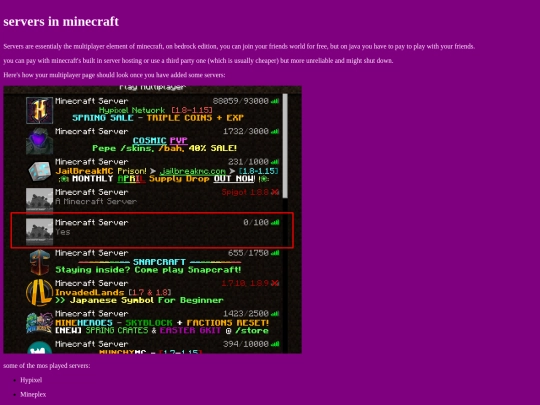Image resolution: width=540 pixels, height=405 pixels.
Task: Click the 'Here's how your multiplayer page' sentence
Action: [x=114, y=75]
